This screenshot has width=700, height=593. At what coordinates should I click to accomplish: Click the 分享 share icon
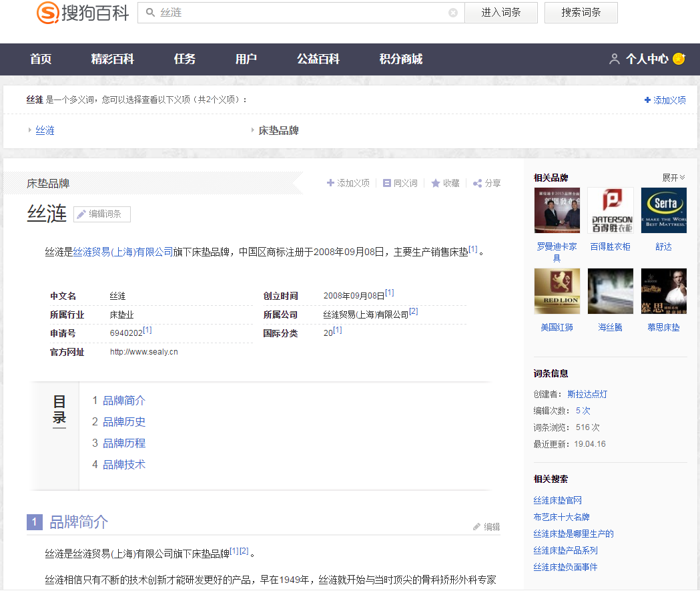coord(477,183)
